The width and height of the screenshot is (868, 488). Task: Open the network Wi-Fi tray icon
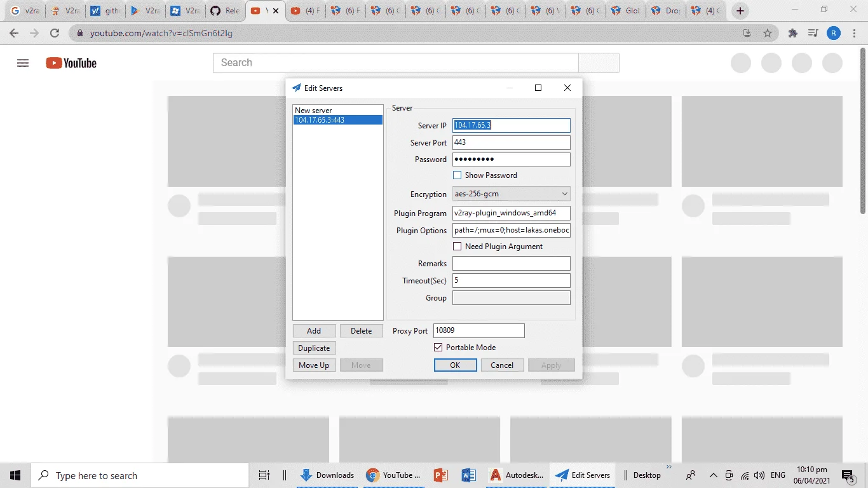coord(745,475)
